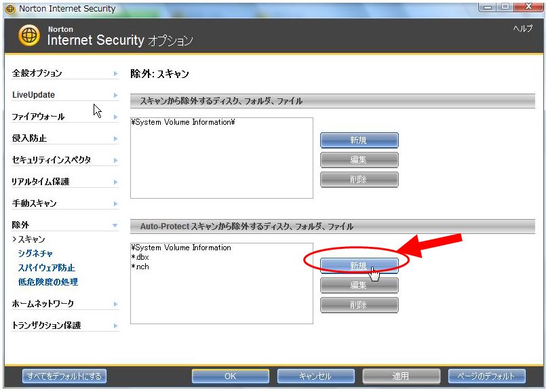Open the セキュリティインスペクタ section
Screen dimensions: 546x392
pos(52,160)
